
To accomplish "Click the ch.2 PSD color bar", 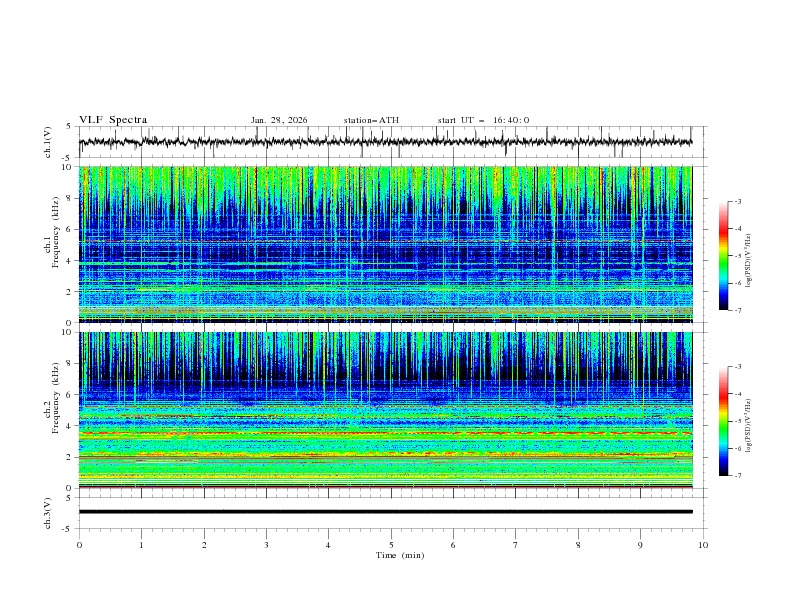I will click(723, 421).
